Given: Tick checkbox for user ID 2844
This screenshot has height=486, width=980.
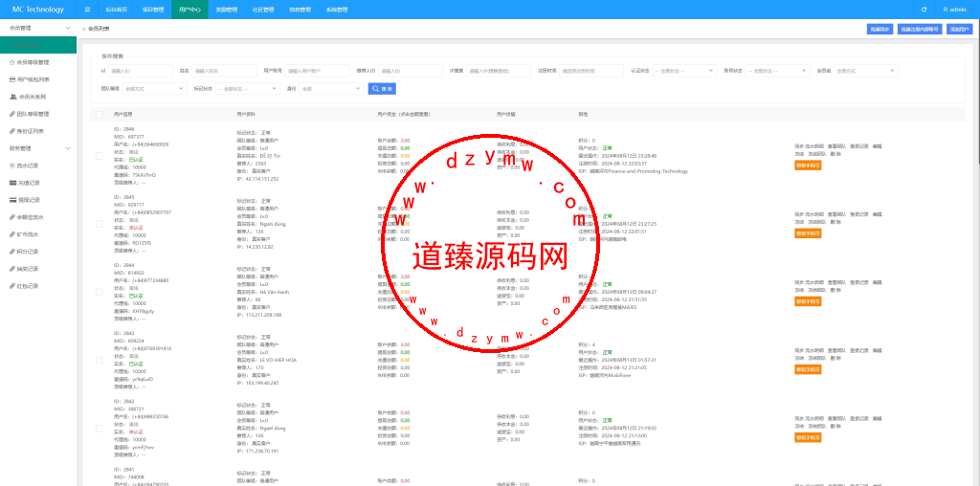Looking at the screenshot, I should [100, 292].
